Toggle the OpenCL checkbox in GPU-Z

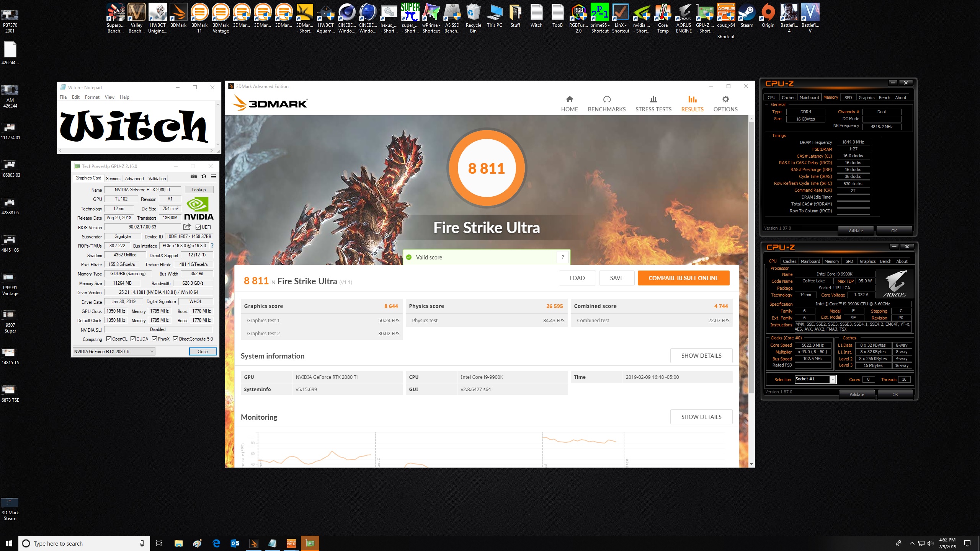tap(109, 339)
